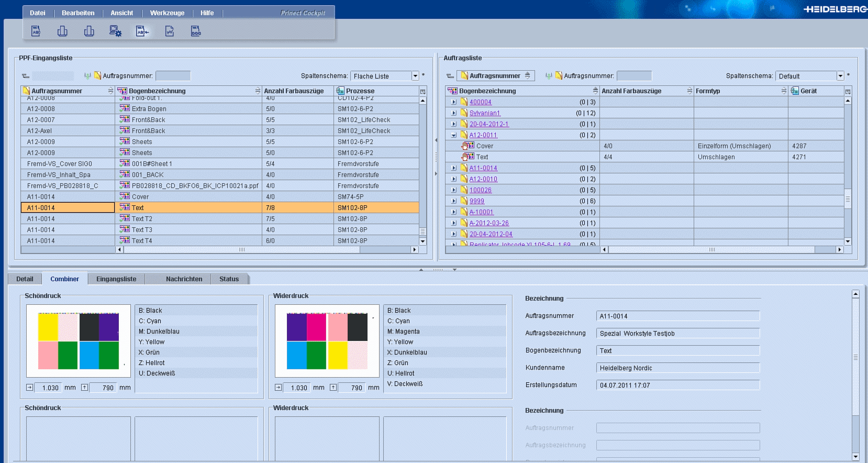
Task: Collapse the A12-0011 tree node
Action: (x=454, y=135)
